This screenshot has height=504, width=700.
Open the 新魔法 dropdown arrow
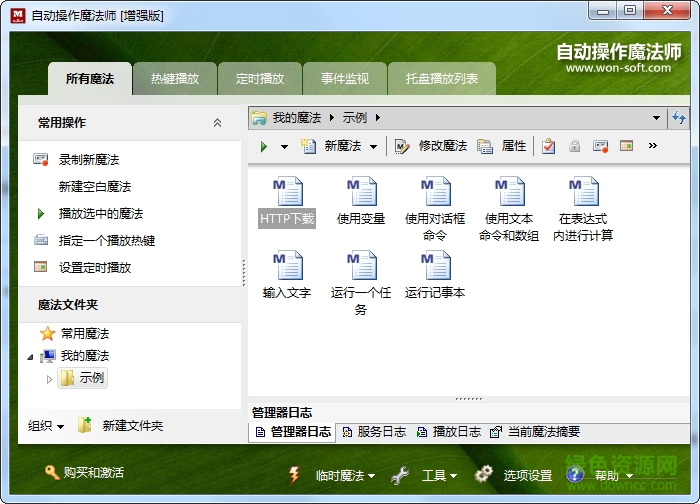pos(374,147)
